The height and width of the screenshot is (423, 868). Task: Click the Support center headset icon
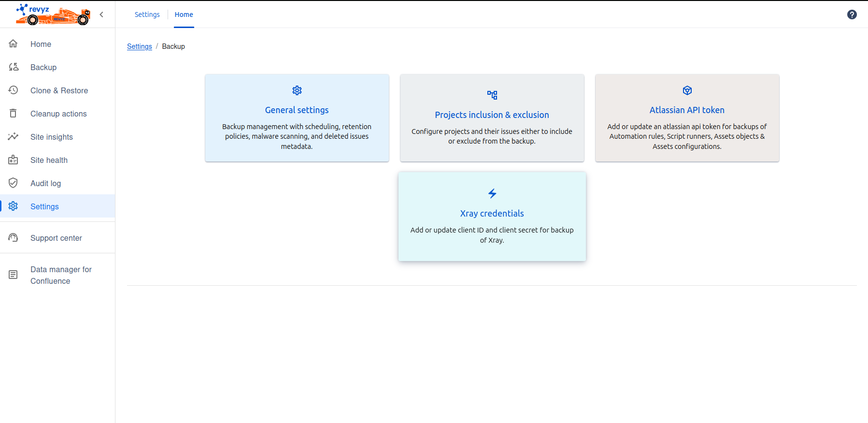pyautogui.click(x=14, y=238)
